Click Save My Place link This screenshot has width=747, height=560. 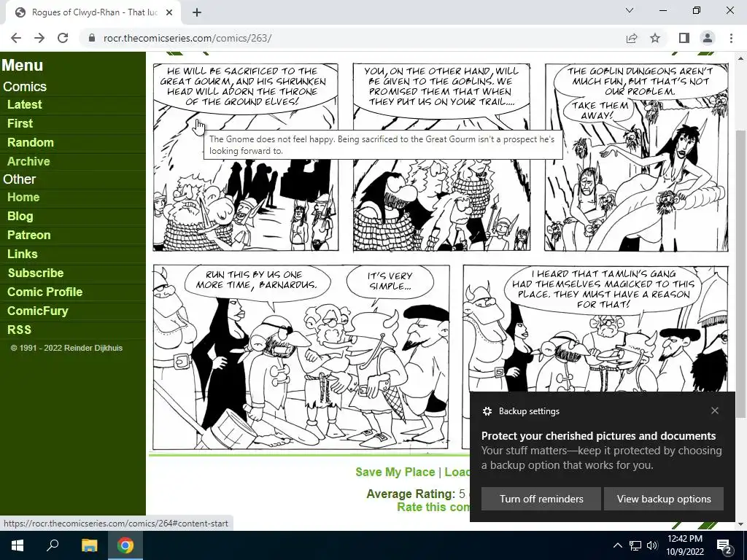click(x=395, y=472)
